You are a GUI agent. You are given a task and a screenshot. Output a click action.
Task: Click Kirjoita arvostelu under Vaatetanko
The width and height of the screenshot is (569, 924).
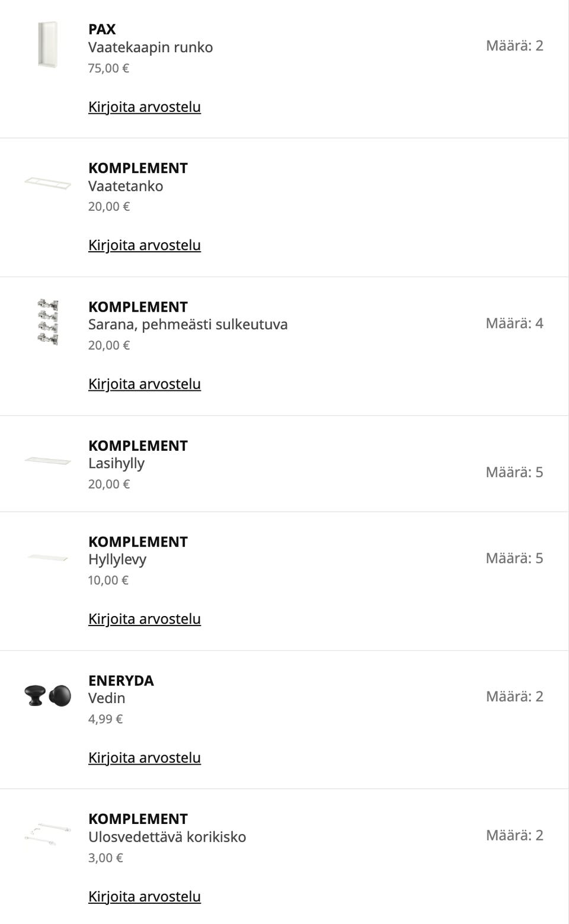[145, 245]
